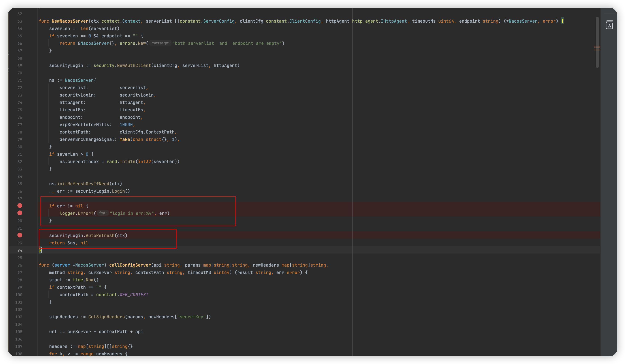Click initRefreshSrvIfNeed method call
This screenshot has width=625, height=364.
pos(83,184)
